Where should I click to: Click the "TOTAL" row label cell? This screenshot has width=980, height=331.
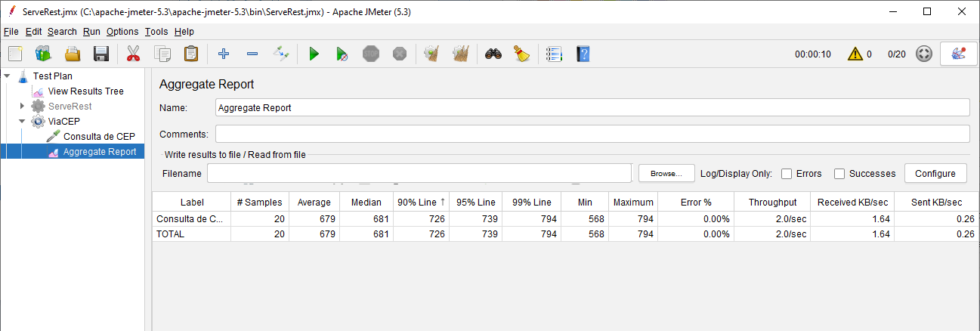(x=192, y=234)
